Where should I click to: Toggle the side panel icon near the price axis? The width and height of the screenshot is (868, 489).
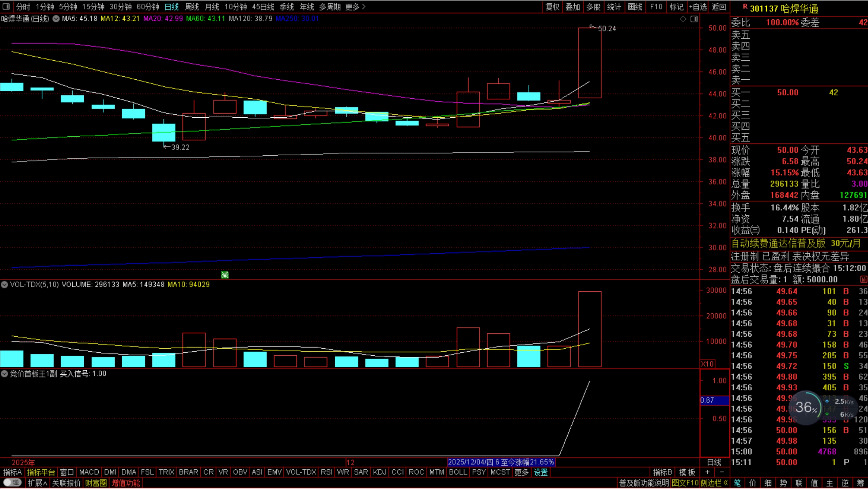[x=694, y=19]
